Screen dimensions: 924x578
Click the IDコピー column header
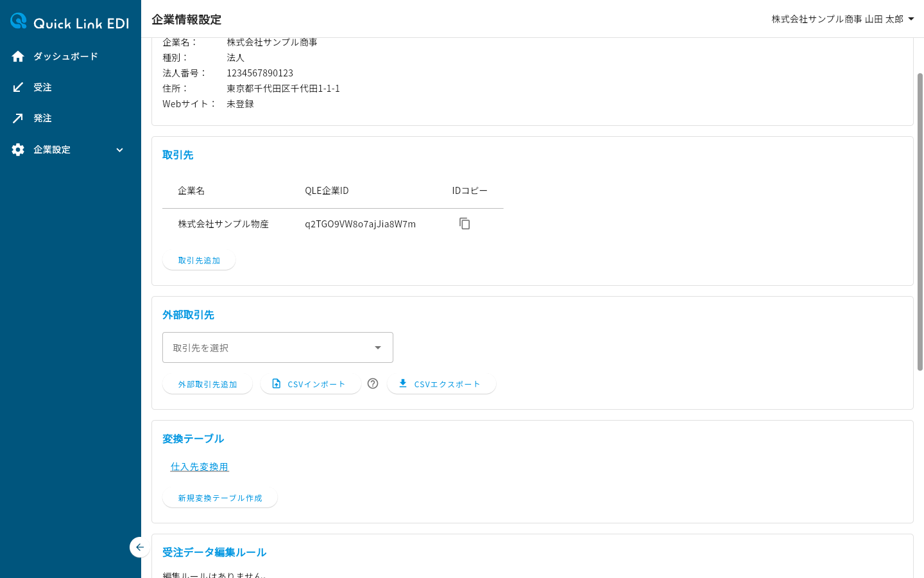pos(470,191)
